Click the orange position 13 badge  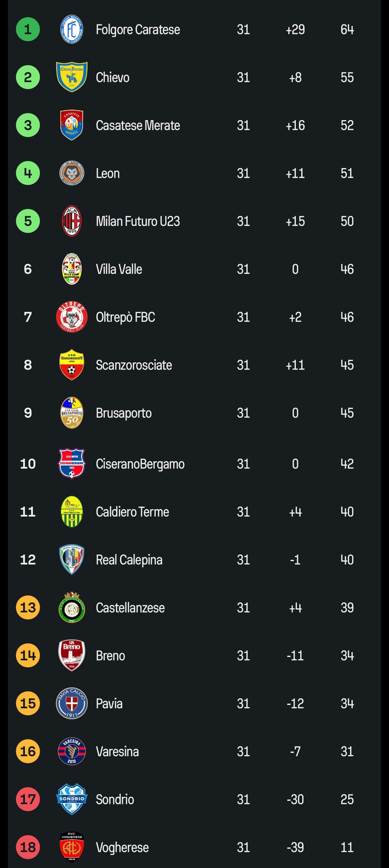tap(28, 608)
